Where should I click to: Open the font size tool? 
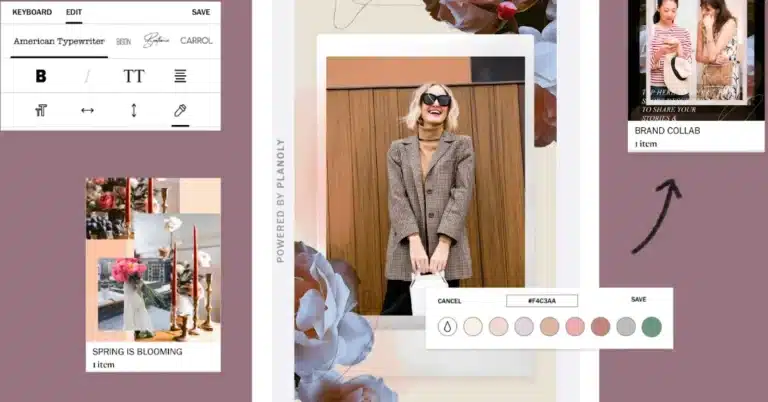point(41,110)
